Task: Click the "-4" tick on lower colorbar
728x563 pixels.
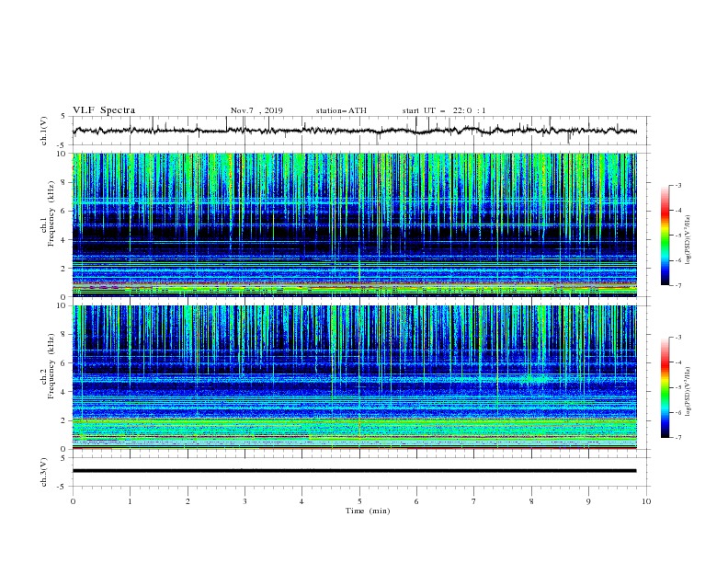Action: [678, 362]
